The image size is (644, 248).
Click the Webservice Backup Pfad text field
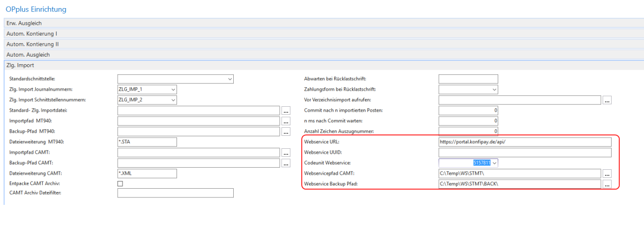pyautogui.click(x=520, y=184)
